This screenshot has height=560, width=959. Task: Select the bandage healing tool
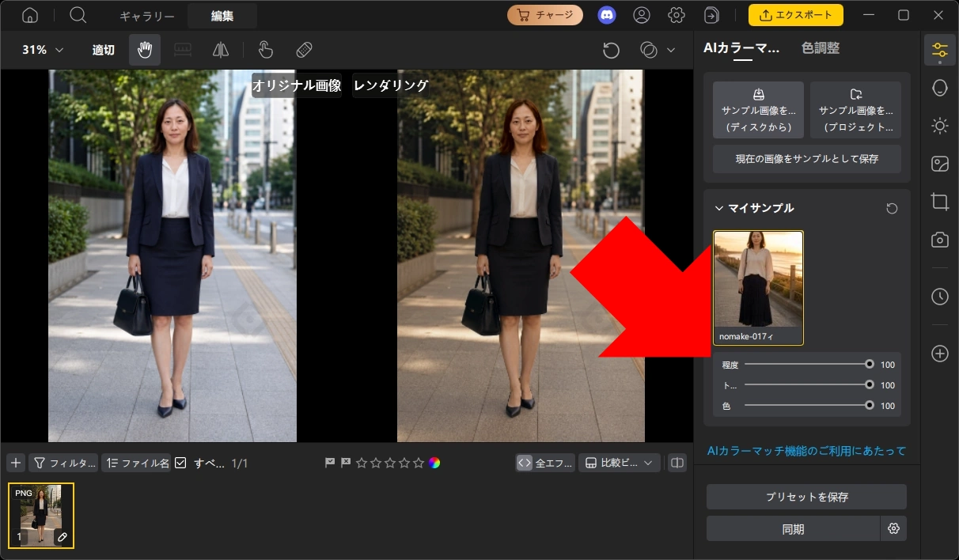(x=305, y=50)
